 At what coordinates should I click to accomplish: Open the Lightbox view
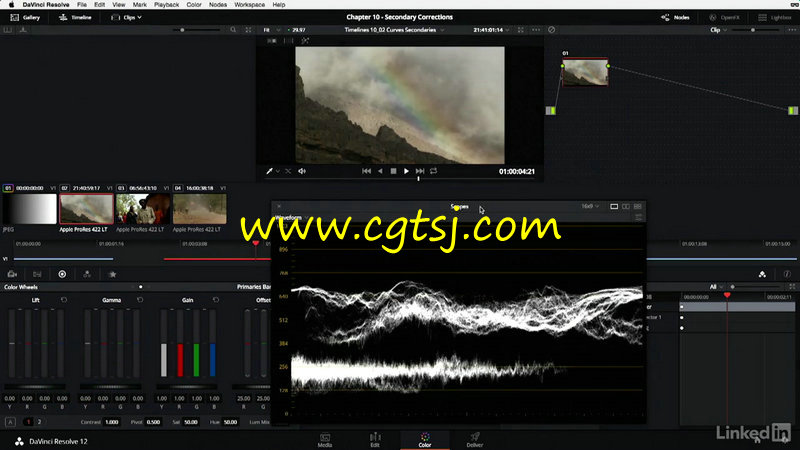(x=774, y=17)
